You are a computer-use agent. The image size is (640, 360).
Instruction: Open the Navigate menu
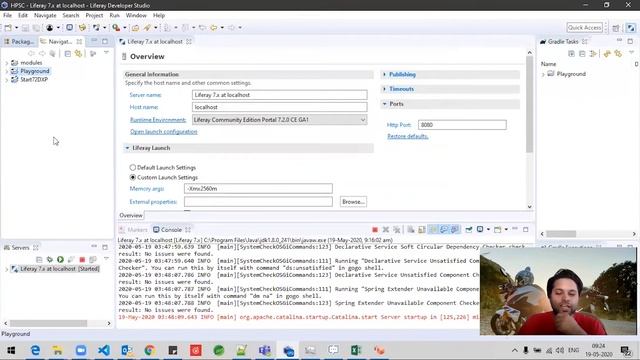click(45, 15)
